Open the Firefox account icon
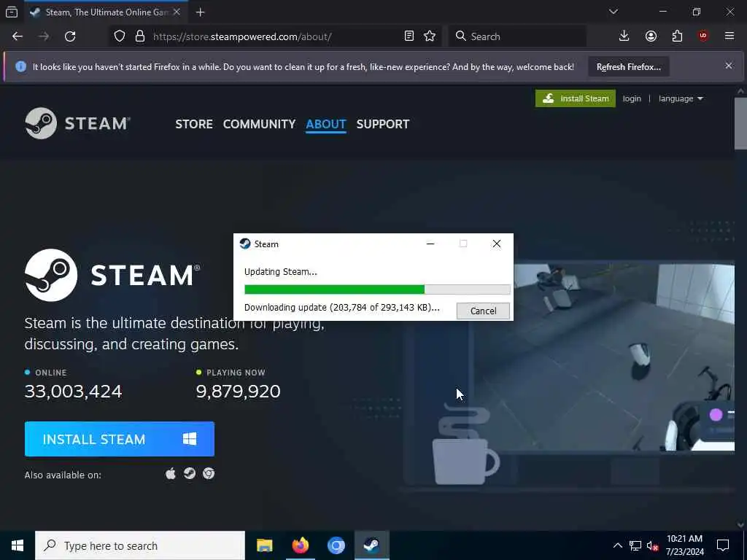Image resolution: width=747 pixels, height=560 pixels. (x=651, y=36)
